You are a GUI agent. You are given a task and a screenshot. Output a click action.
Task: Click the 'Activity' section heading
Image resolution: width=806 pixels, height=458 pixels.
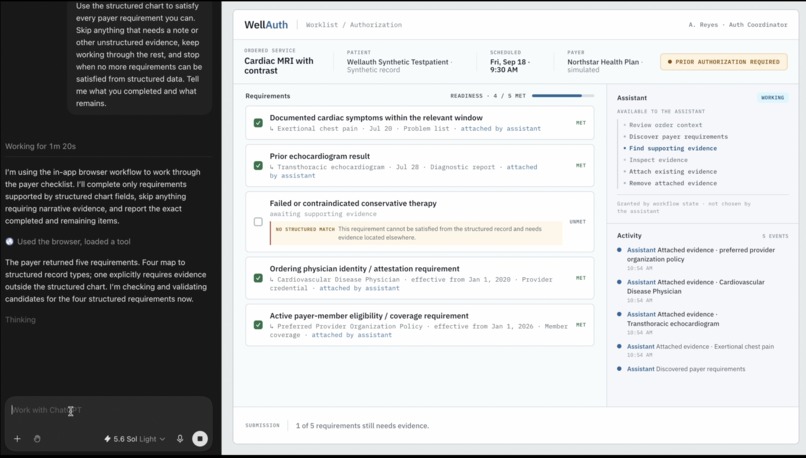click(629, 235)
